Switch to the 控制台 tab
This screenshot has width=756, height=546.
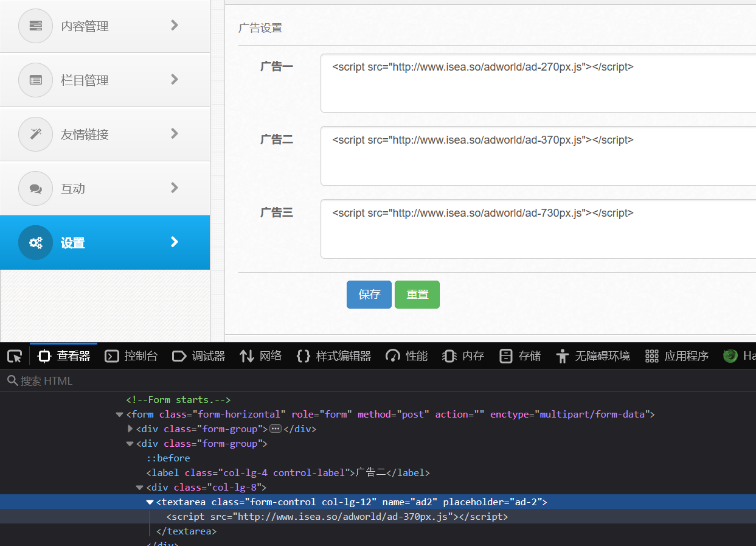(131, 356)
